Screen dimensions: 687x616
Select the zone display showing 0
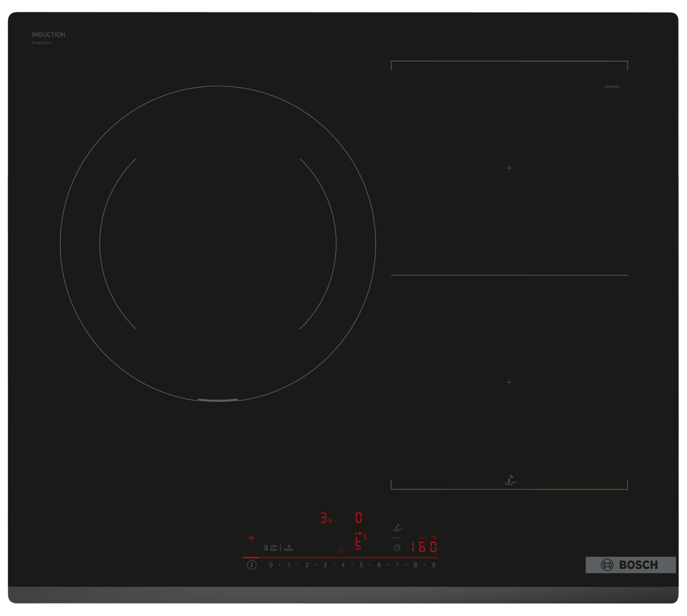pyautogui.click(x=358, y=517)
